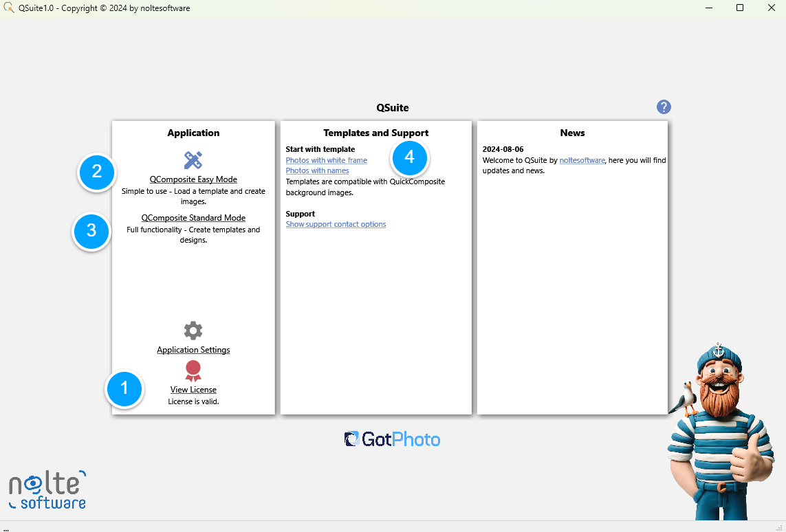Open Application Settings link

[x=193, y=350]
